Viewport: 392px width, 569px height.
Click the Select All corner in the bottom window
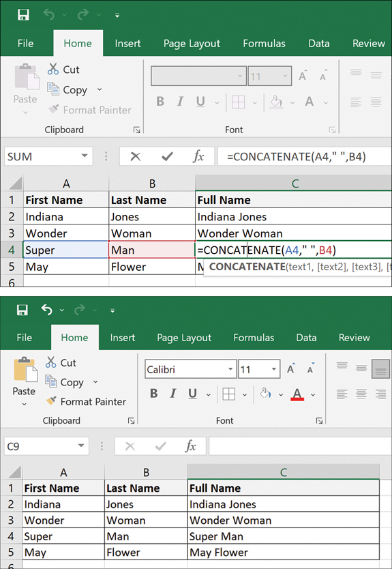click(14, 472)
